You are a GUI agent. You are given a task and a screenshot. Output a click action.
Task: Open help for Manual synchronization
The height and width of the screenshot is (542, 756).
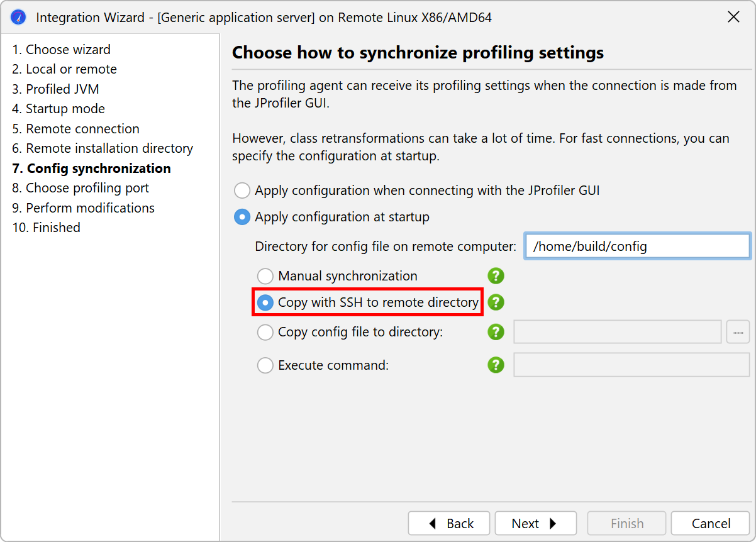coord(496,275)
